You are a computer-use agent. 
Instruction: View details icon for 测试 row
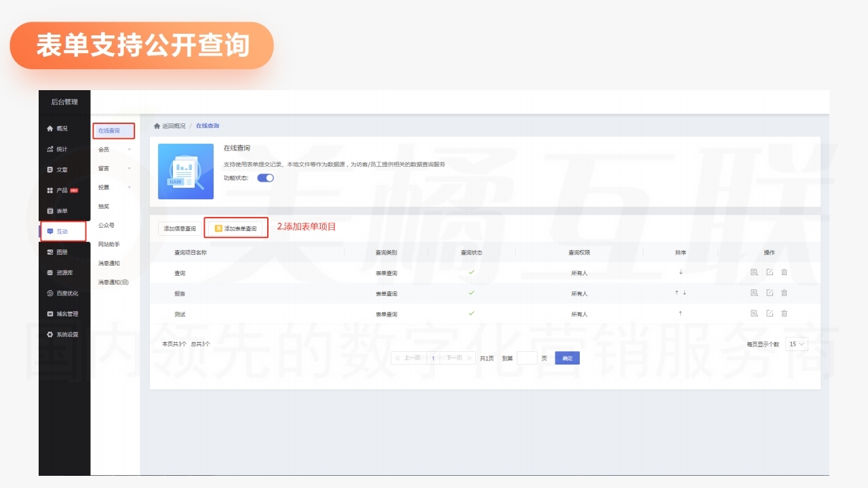(754, 314)
